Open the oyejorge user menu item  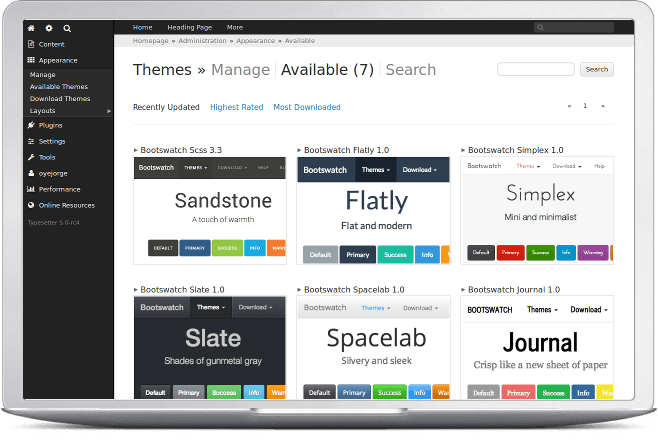[x=53, y=173]
